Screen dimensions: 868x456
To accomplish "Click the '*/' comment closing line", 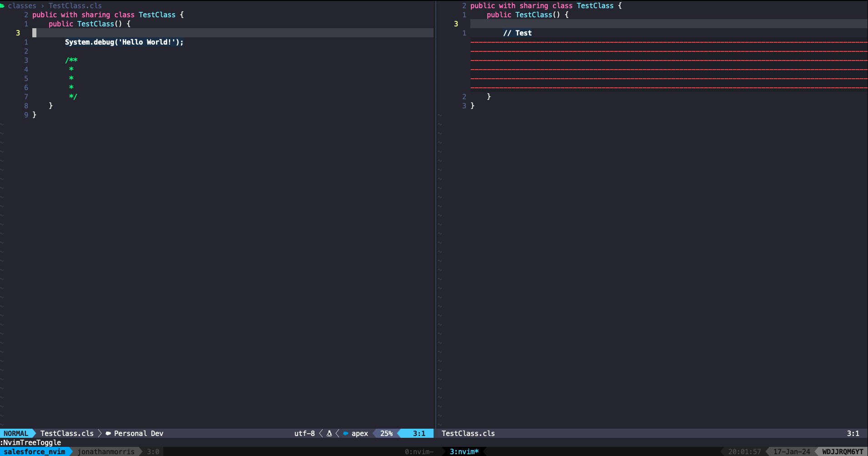I will click(x=73, y=96).
